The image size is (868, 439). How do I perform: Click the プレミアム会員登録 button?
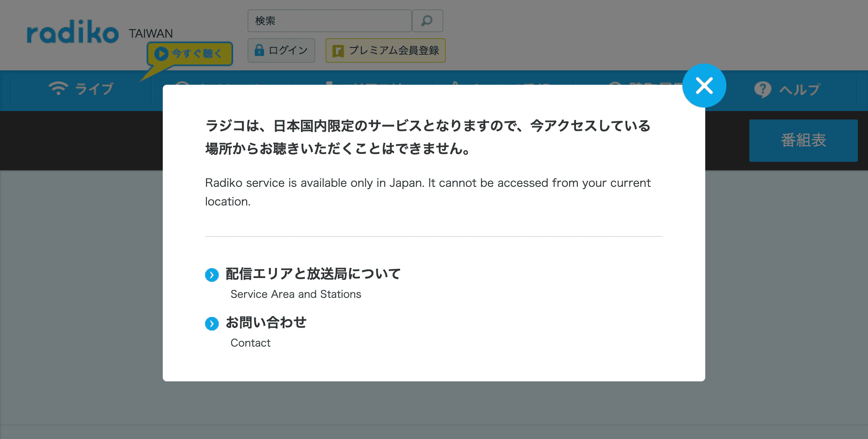(x=385, y=50)
